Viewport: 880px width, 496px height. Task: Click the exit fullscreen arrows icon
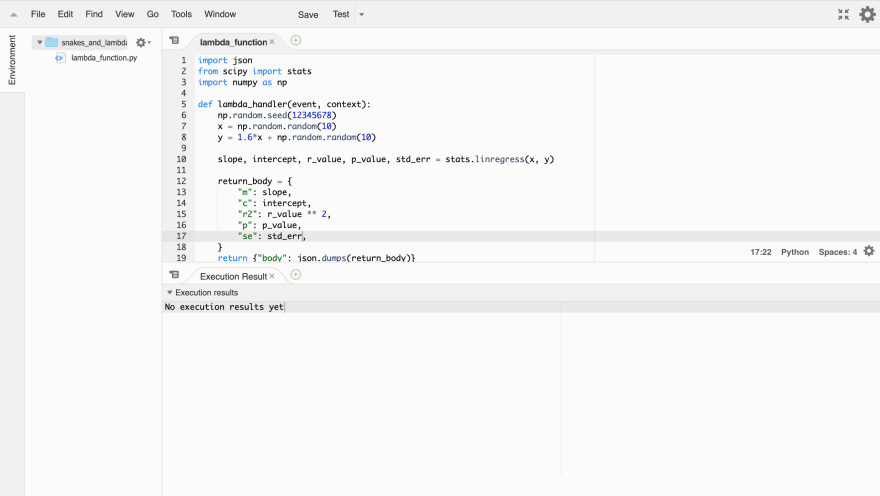843,15
